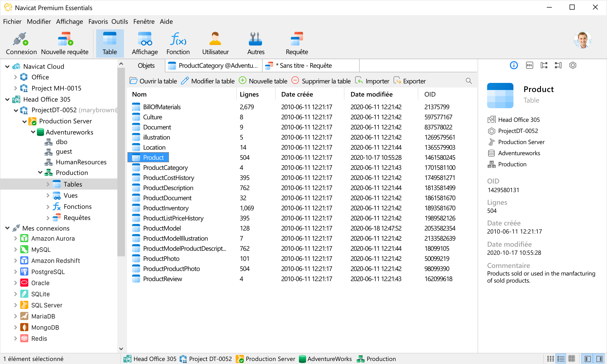Switch to list view in status bar

coord(561,359)
